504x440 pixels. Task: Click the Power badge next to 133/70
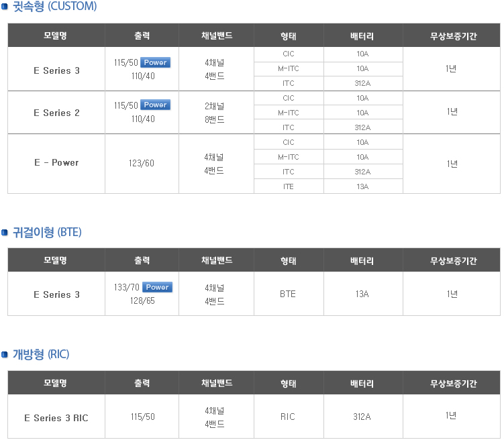click(157, 287)
